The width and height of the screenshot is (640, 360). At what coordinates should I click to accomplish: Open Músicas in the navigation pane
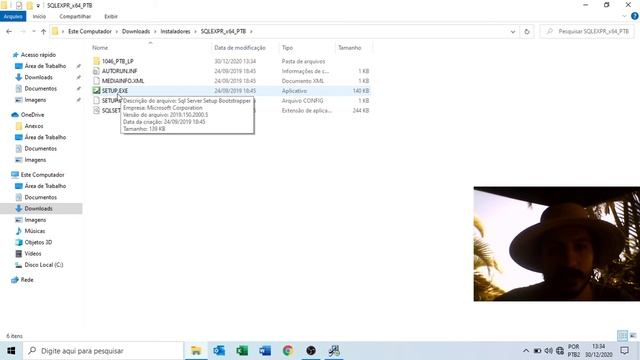[35, 231]
